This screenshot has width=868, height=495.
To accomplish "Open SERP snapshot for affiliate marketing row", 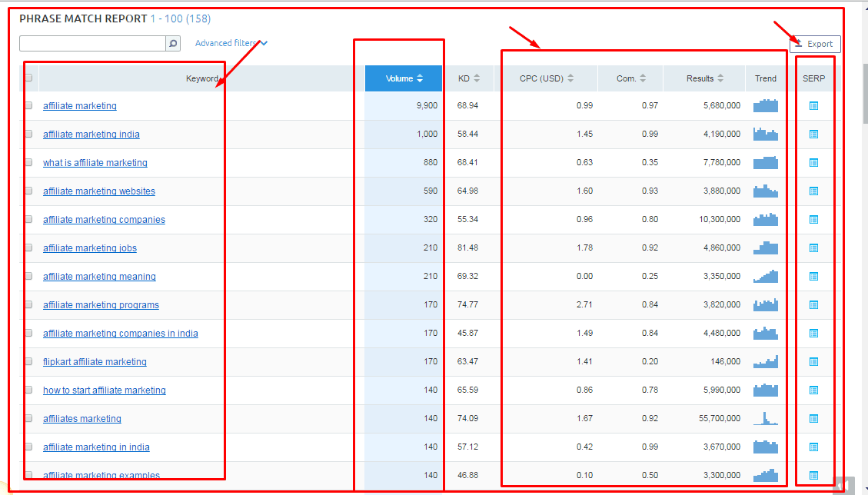I will pos(813,106).
